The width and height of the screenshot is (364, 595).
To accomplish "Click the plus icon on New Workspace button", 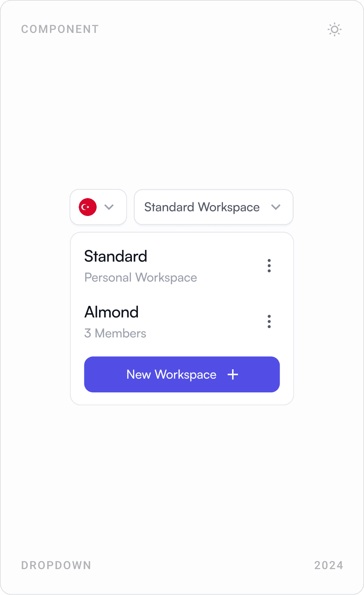I will [233, 374].
